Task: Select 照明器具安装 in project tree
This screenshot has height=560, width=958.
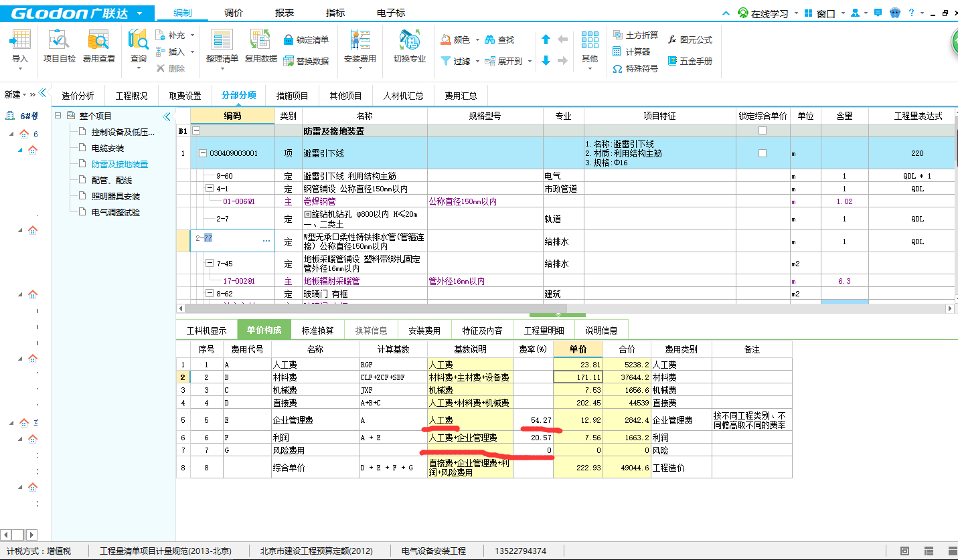Action: point(116,196)
